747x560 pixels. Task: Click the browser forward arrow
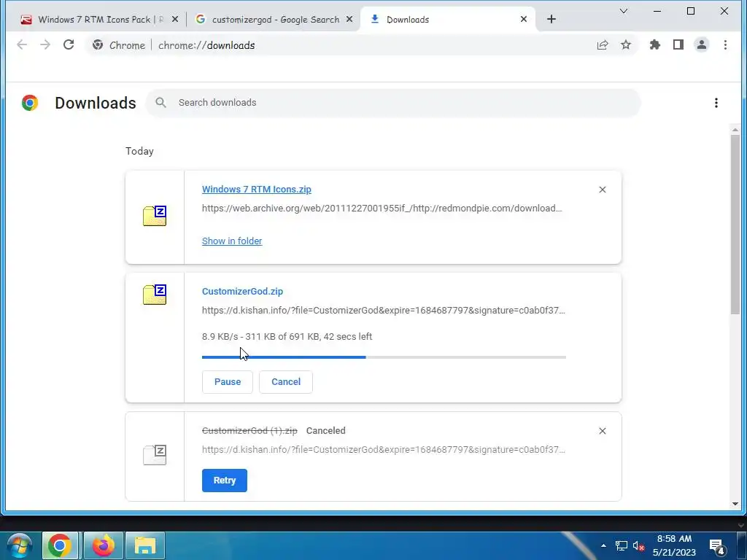(45, 44)
